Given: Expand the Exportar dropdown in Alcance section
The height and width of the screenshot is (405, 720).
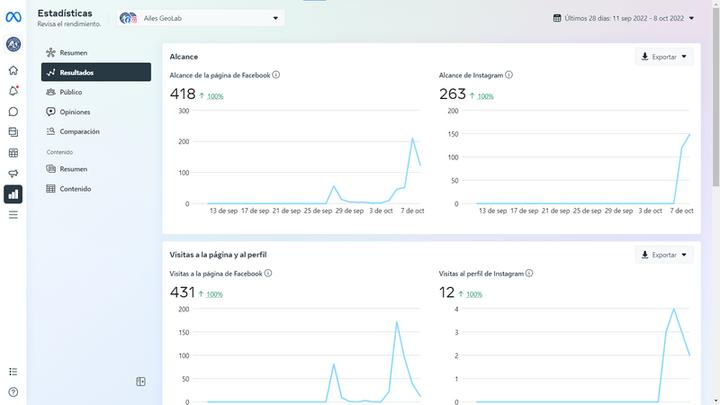Looking at the screenshot, I should coord(664,56).
